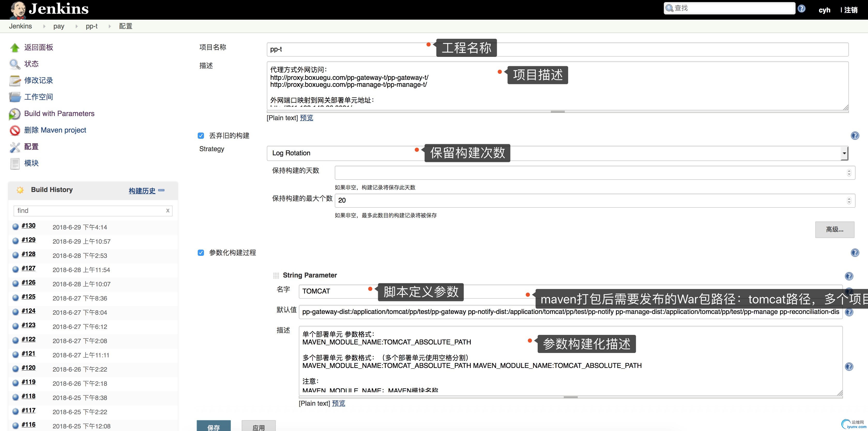Click help icon for parameterized build

pyautogui.click(x=855, y=253)
